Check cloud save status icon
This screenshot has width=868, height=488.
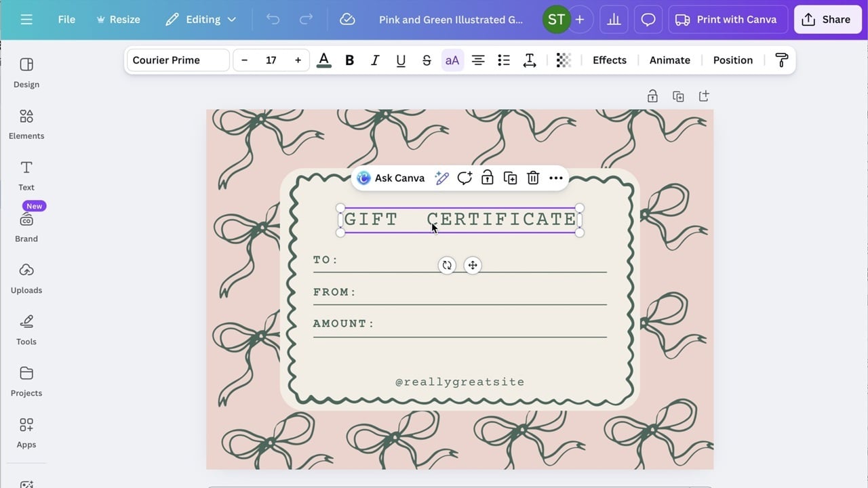347,20
